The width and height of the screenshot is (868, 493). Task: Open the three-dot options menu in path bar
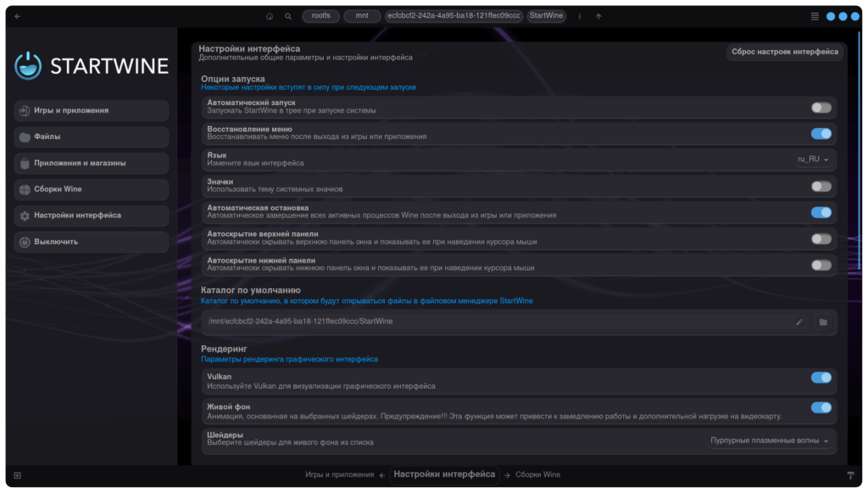(580, 17)
